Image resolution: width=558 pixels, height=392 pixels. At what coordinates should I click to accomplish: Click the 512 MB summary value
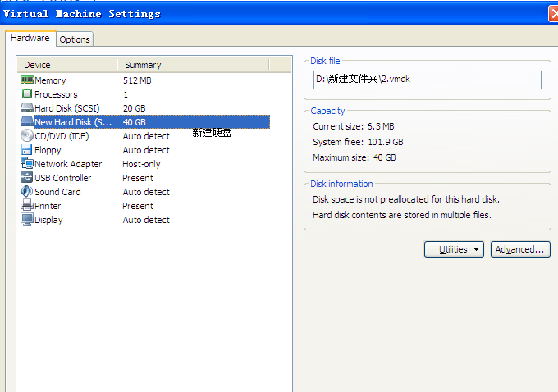137,80
